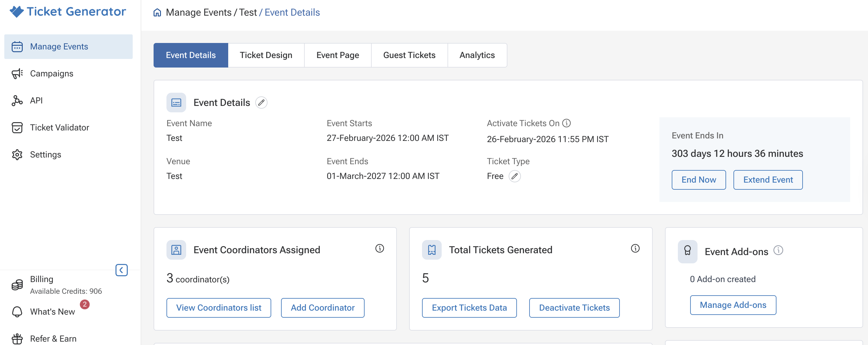Viewport: 868px width, 345px height.
Task: Click the API nodes icon
Action: [17, 100]
